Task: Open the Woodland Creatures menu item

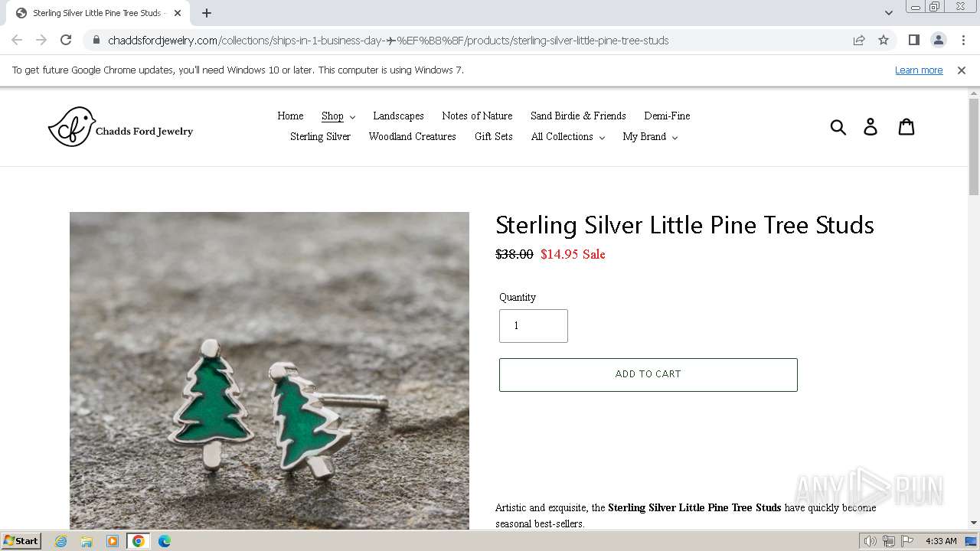Action: 412,137
